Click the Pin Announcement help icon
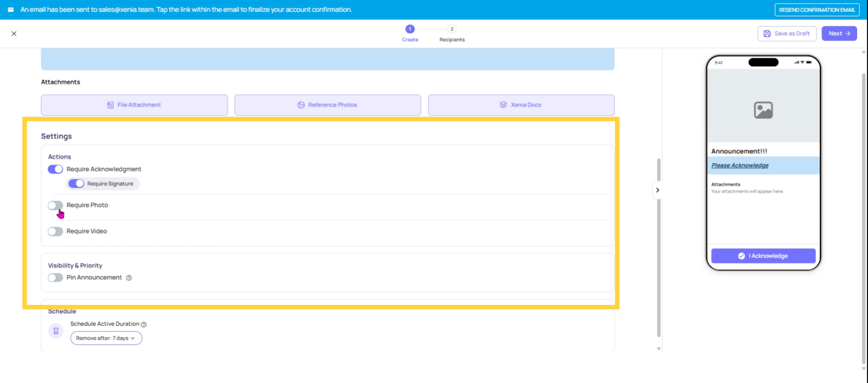The width and height of the screenshot is (868, 383). (129, 278)
